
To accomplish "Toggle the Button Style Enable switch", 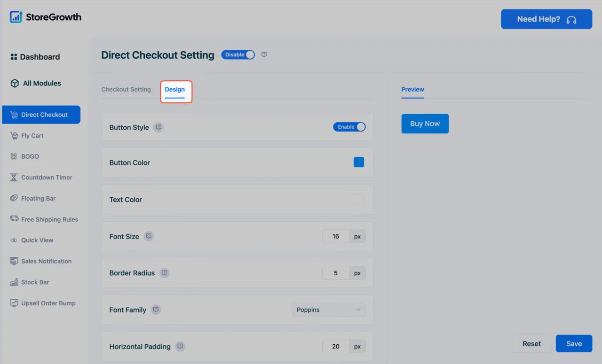I will coord(349,127).
